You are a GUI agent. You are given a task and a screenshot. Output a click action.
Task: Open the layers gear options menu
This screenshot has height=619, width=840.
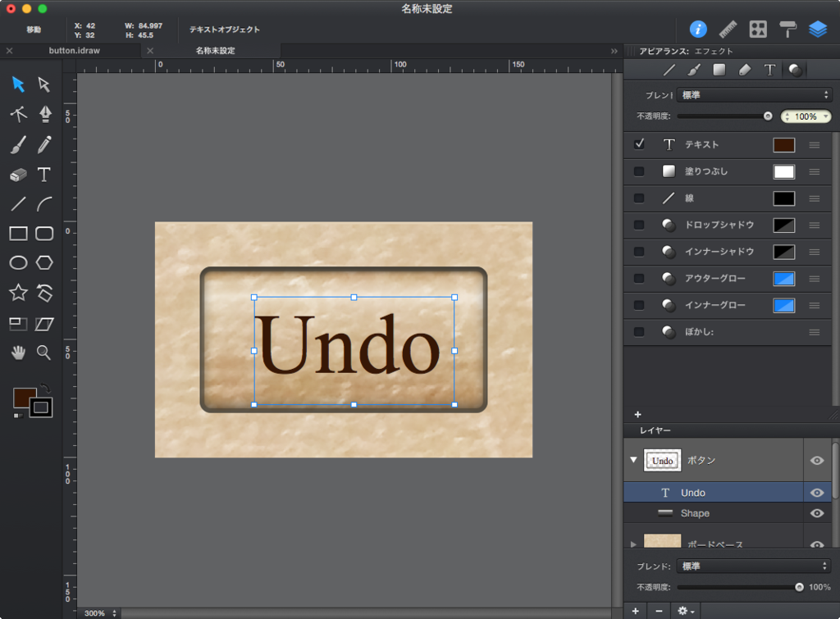pos(686,611)
